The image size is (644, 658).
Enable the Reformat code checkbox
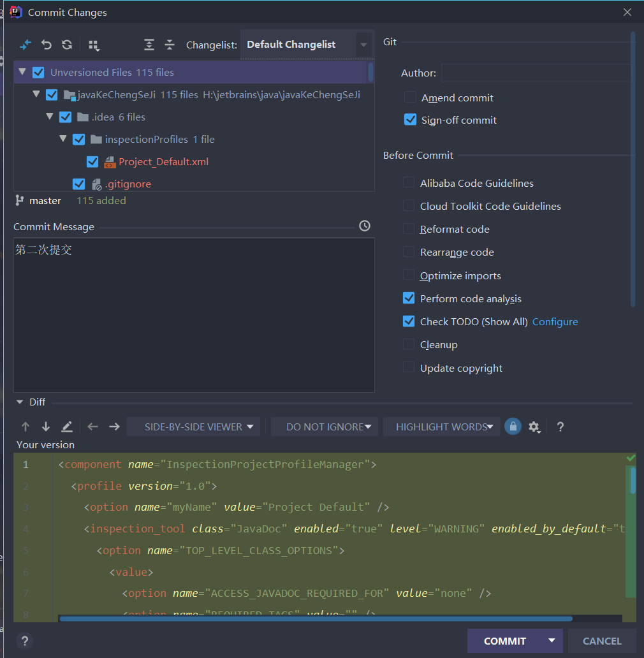(x=408, y=229)
